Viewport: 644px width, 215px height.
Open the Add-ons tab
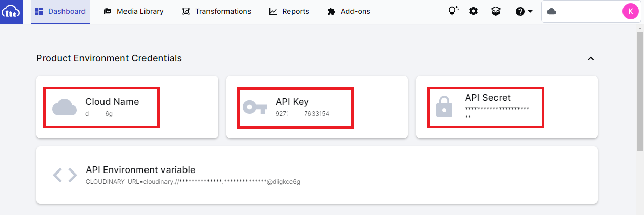[349, 11]
